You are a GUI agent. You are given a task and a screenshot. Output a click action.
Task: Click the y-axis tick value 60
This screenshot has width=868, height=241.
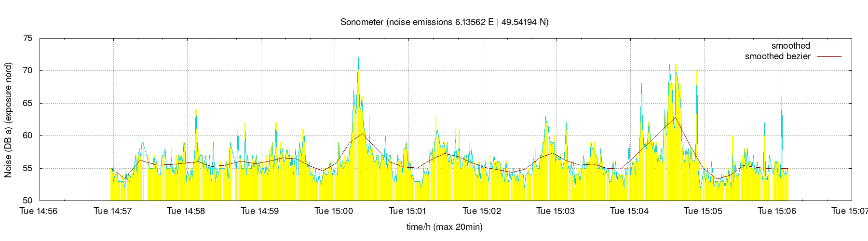27,136
